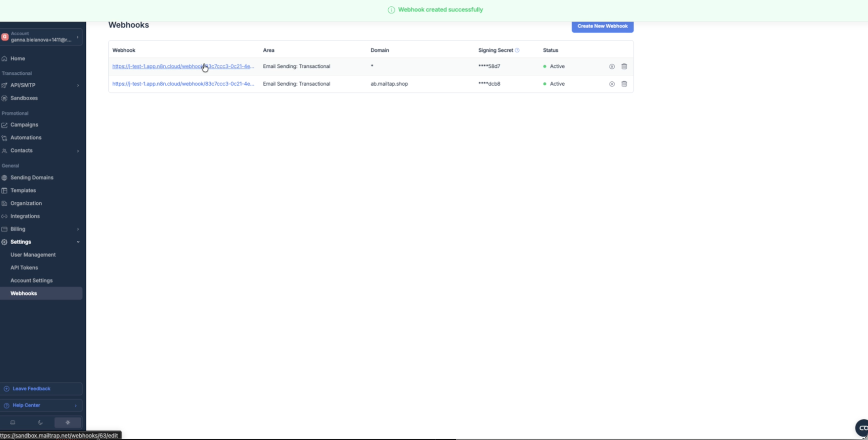Switch to light theme sun icon
Image resolution: width=868 pixels, height=440 pixels.
[x=68, y=422]
